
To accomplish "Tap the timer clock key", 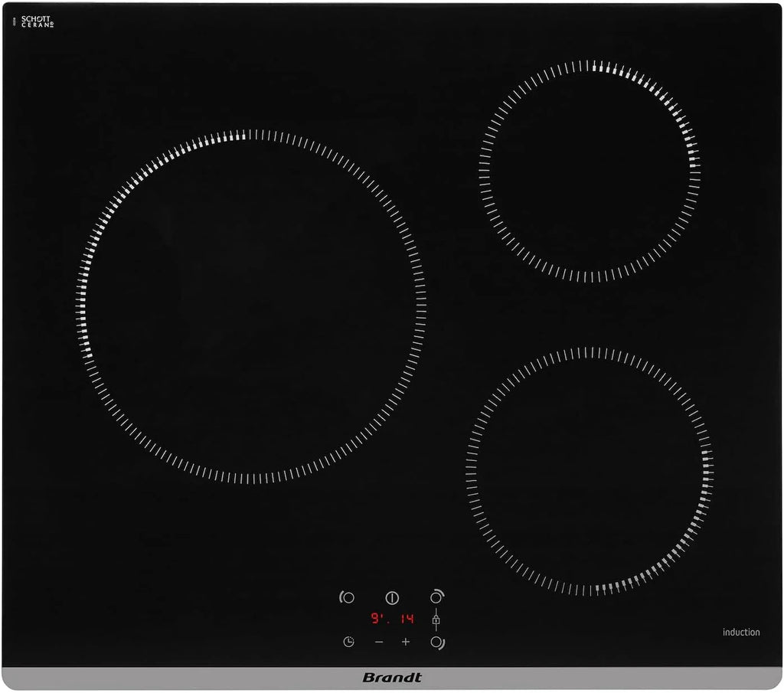I will 348,642.
